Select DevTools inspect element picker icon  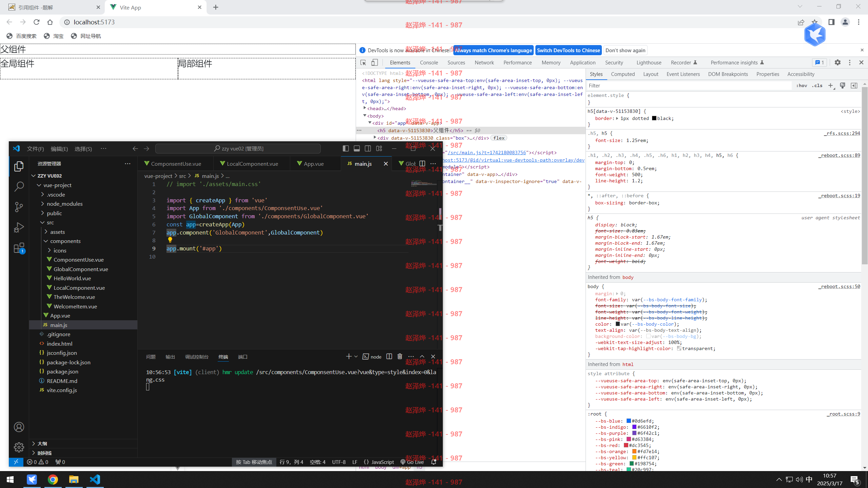[363, 63]
